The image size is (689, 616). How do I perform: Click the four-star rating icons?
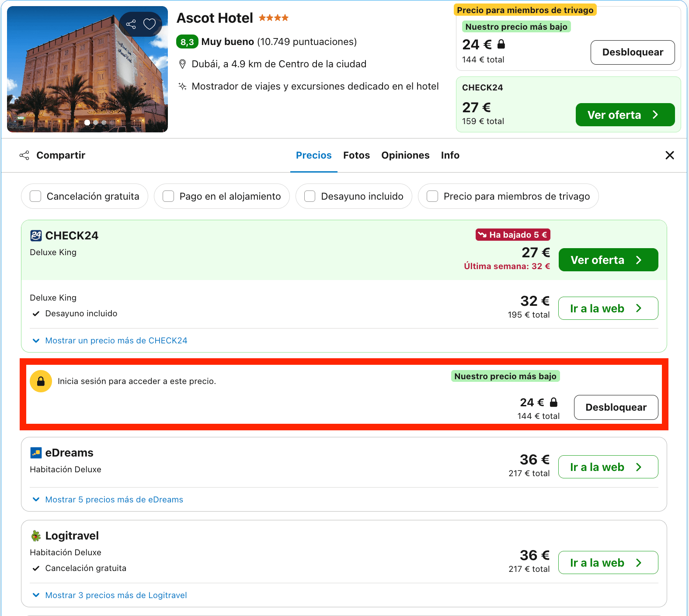(x=274, y=18)
